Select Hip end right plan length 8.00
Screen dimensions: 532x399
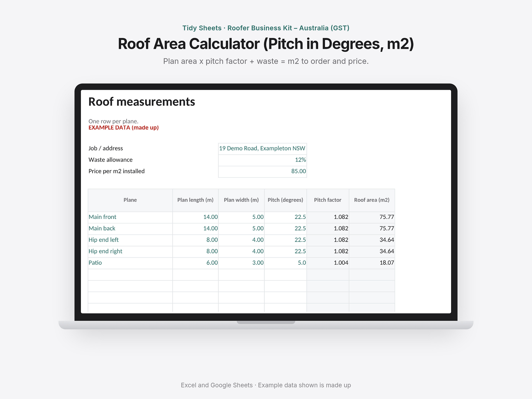195,252
